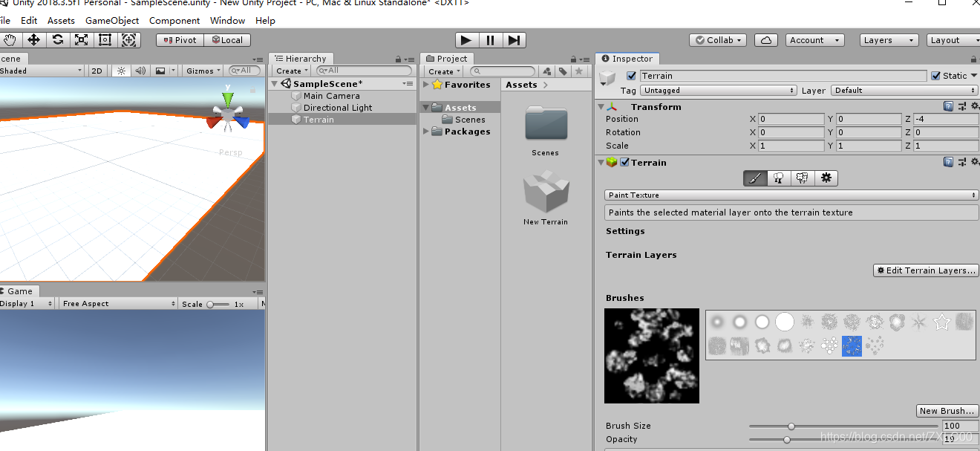Viewport: 980px width, 451px height.
Task: Click the Play button
Action: pyautogui.click(x=465, y=40)
